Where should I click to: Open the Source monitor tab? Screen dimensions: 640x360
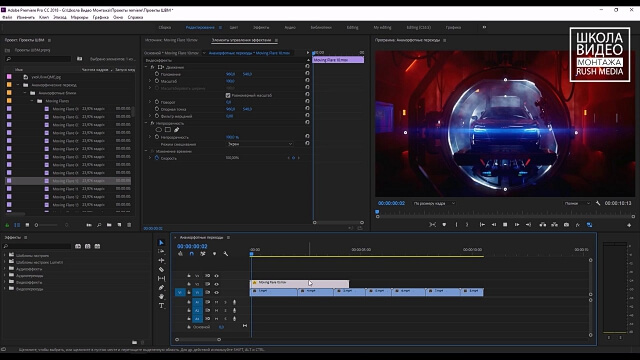(x=171, y=40)
